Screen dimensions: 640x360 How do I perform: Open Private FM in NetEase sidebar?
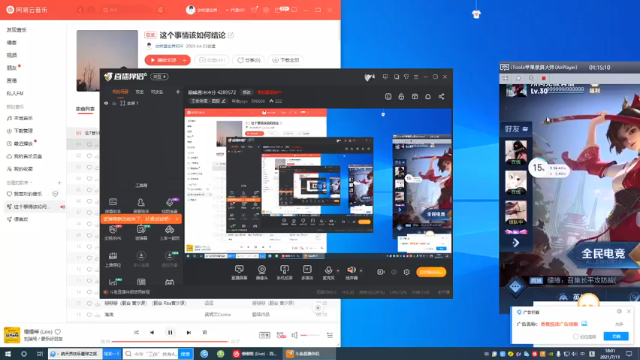15,93
